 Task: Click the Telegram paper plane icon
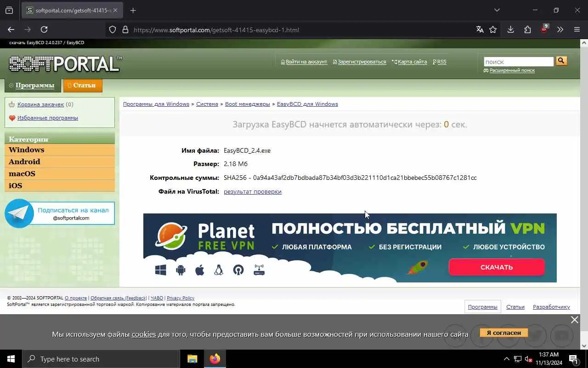coord(19,213)
